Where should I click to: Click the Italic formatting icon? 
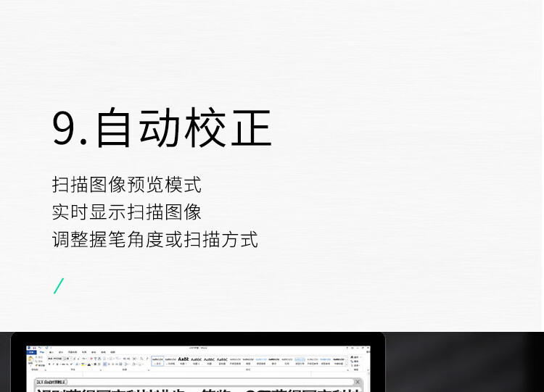(53, 364)
